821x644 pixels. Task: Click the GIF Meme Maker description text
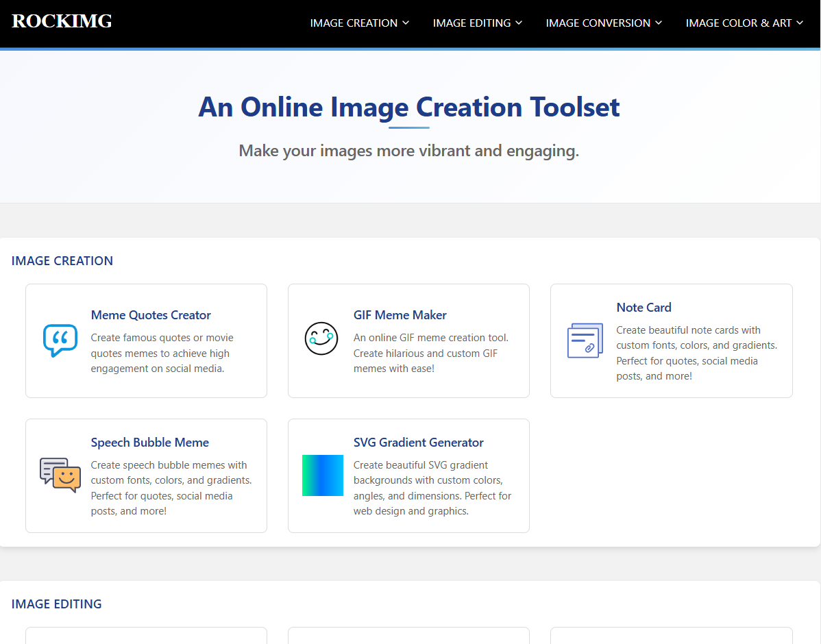430,353
